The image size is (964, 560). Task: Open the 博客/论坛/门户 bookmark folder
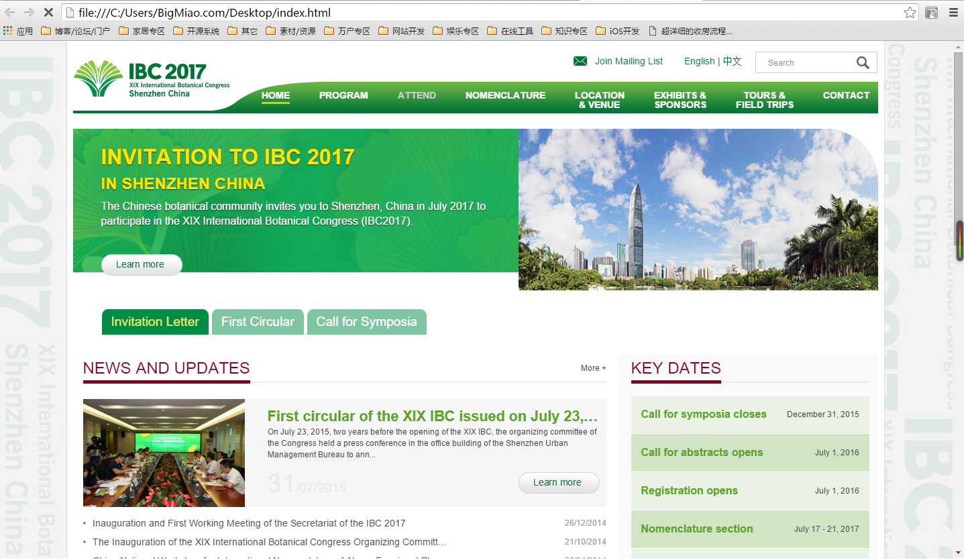coord(76,31)
